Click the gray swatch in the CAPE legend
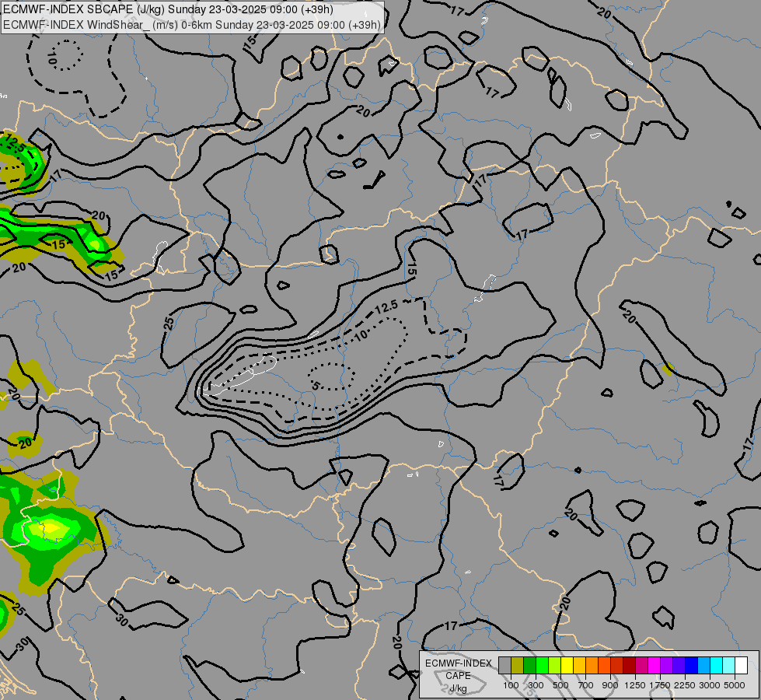The height and width of the screenshot is (700, 761). (504, 666)
